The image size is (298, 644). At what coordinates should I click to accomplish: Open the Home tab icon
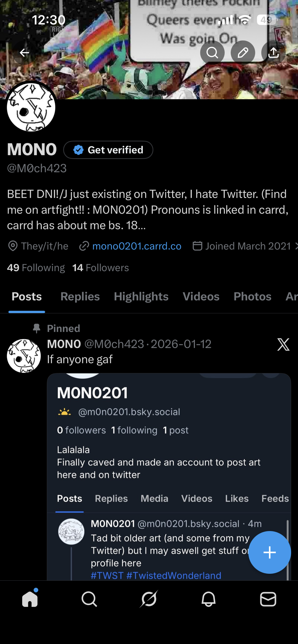(30, 599)
